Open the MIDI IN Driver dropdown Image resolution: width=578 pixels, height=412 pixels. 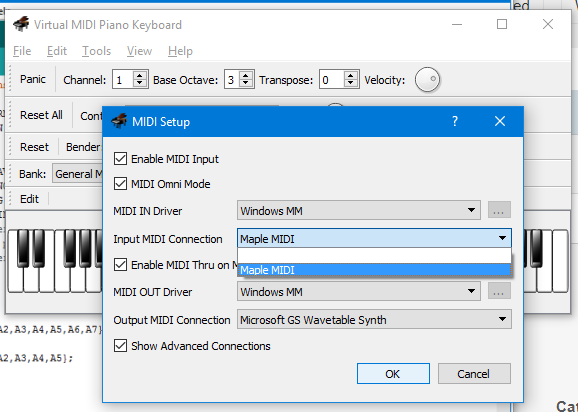[x=359, y=210]
